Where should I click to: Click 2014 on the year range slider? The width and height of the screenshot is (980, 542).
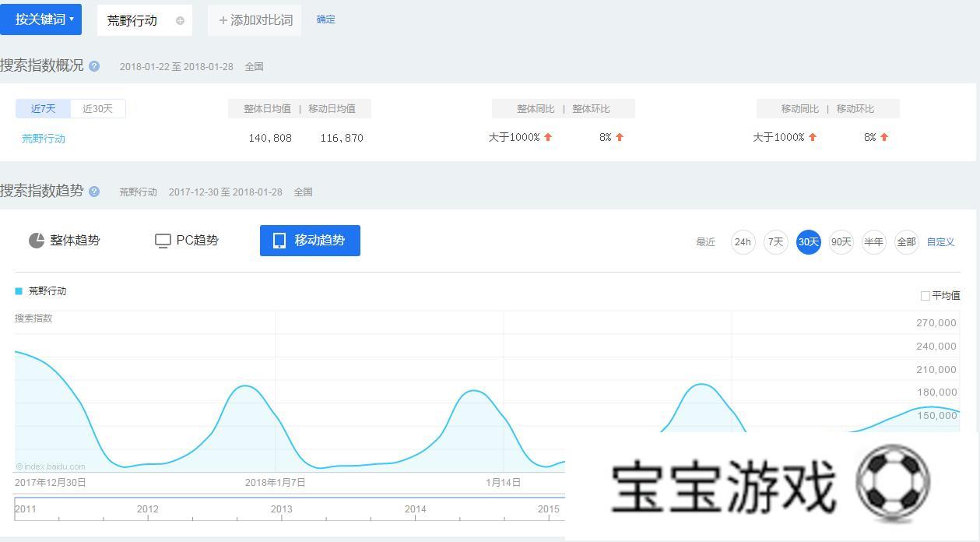(416, 509)
